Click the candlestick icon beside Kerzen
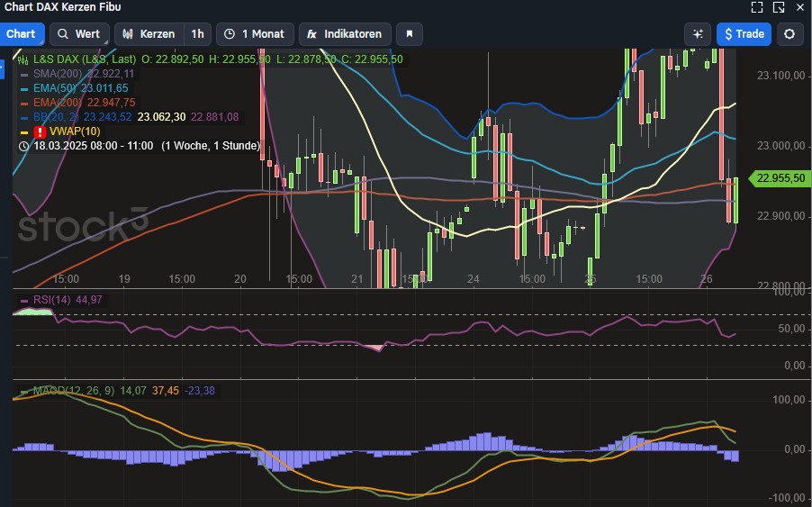The image size is (812, 507). [128, 34]
